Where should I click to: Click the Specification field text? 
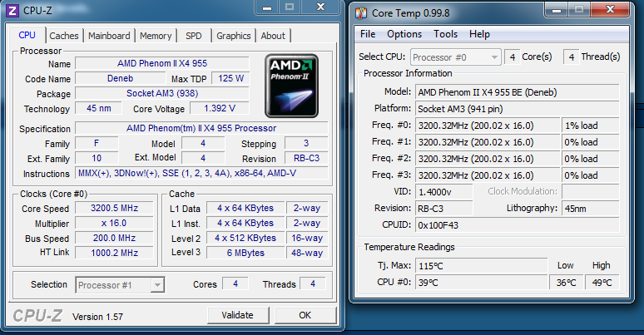pyautogui.click(x=201, y=128)
